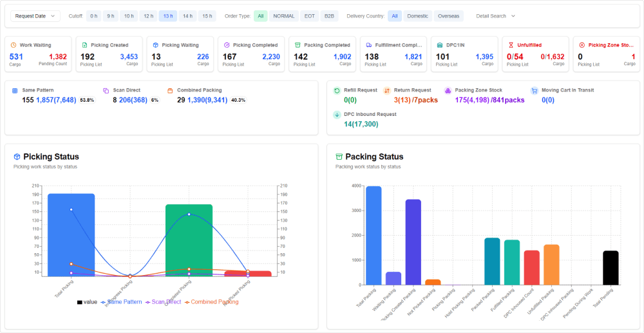Click the Picking Waiting cube icon

(156, 45)
